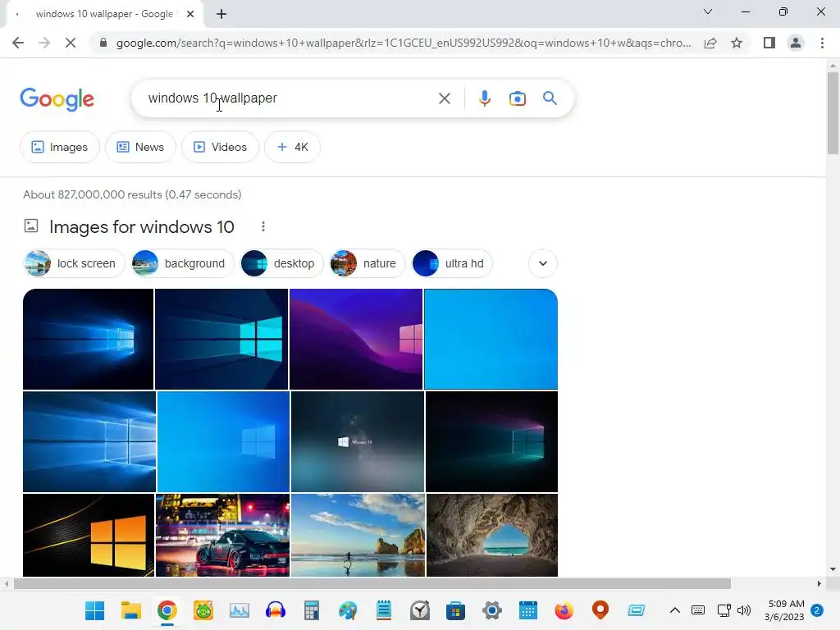View site security lock info

coord(103,43)
